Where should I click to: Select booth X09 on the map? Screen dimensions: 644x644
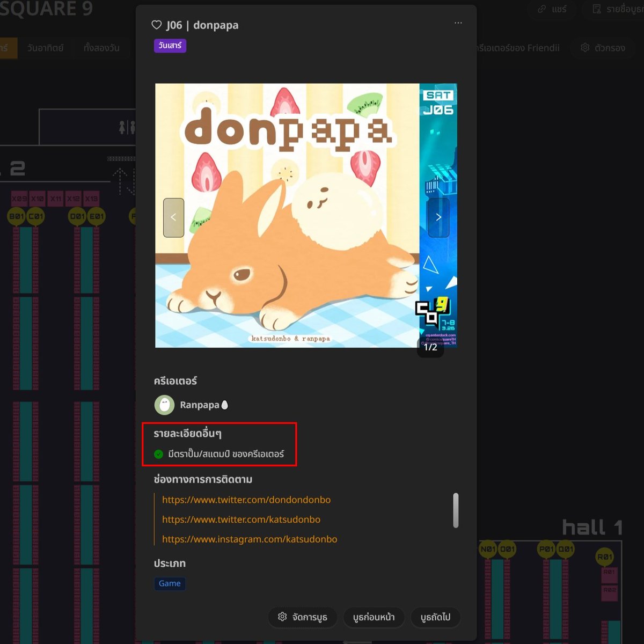tap(19, 199)
